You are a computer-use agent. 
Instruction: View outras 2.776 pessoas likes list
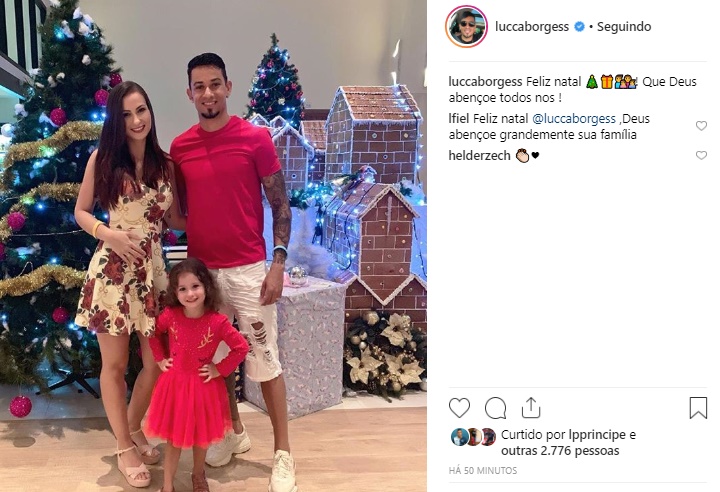click(560, 451)
